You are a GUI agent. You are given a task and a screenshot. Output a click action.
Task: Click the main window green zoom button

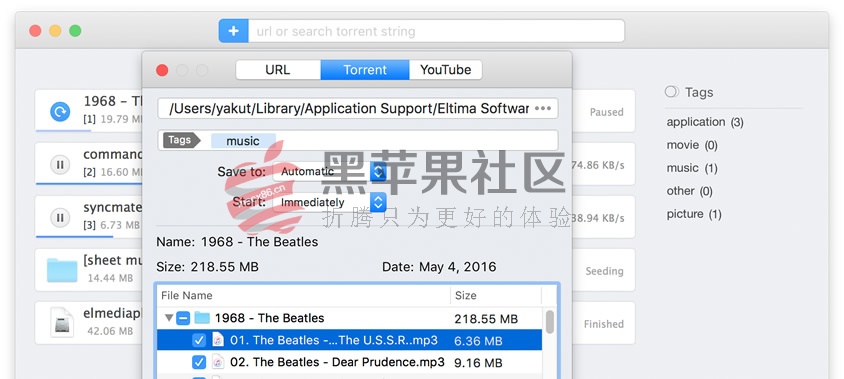pyautogui.click(x=75, y=31)
